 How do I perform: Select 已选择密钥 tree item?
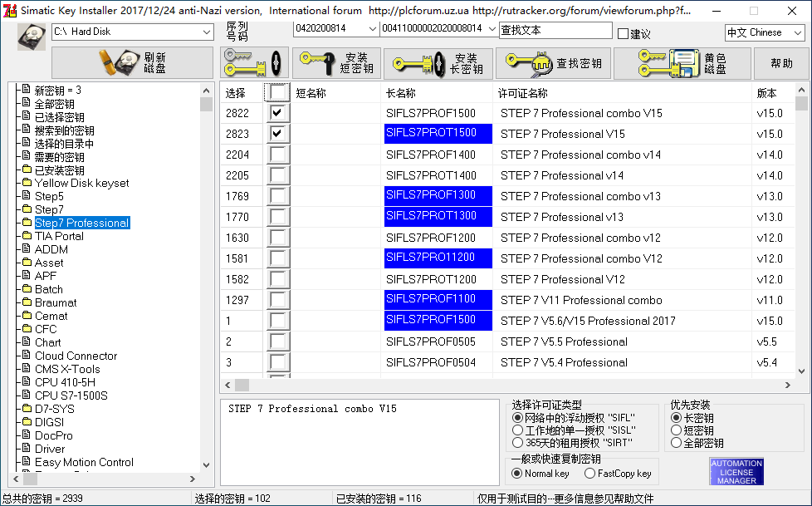click(59, 117)
